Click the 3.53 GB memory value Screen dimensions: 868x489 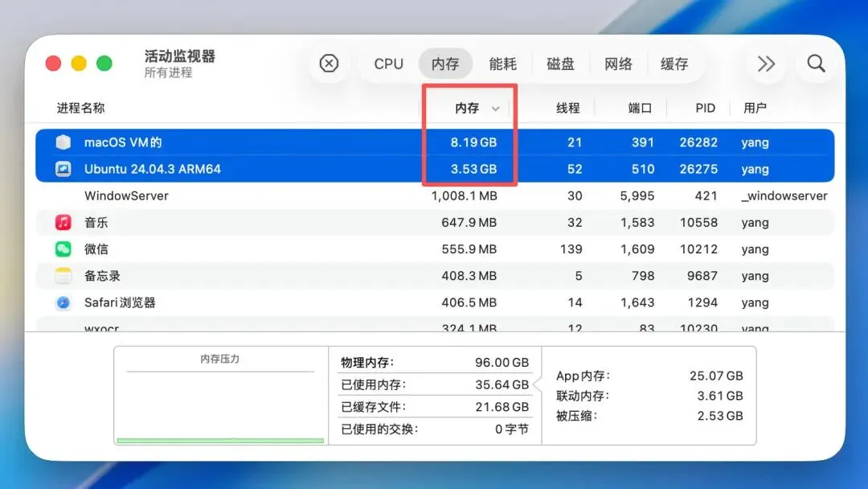tap(473, 169)
